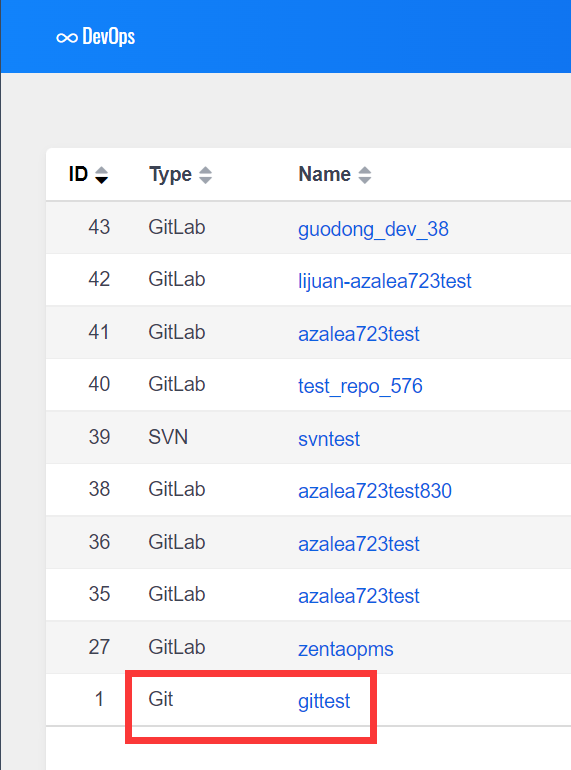The image size is (571, 770).
Task: Select the SVN type cell in row 39
Action: 168,437
